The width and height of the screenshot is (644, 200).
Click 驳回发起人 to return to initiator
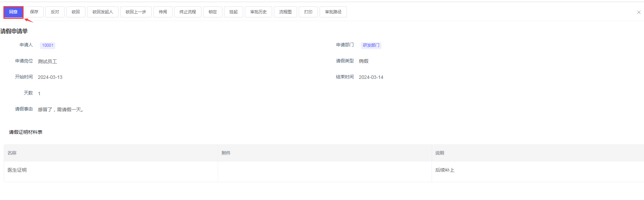point(102,12)
